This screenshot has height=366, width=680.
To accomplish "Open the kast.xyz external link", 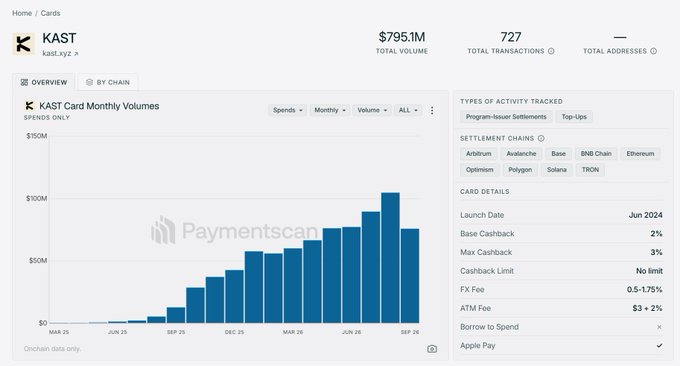I will (x=60, y=53).
